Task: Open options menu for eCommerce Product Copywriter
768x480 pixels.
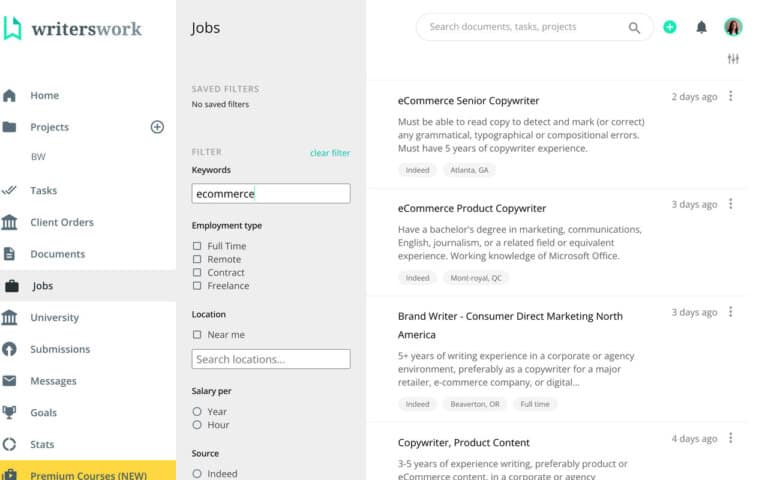Action: 731,204
